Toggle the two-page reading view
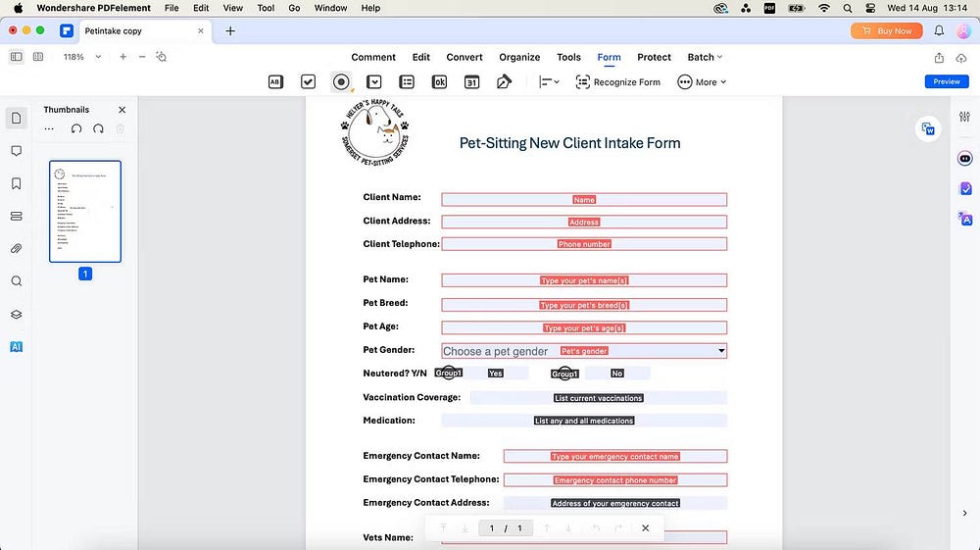 coord(38,57)
